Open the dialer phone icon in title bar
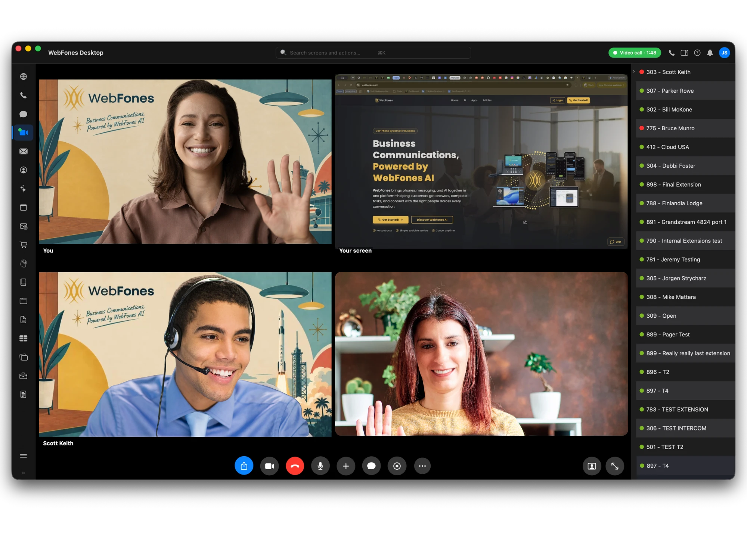The image size is (747, 560). point(672,53)
